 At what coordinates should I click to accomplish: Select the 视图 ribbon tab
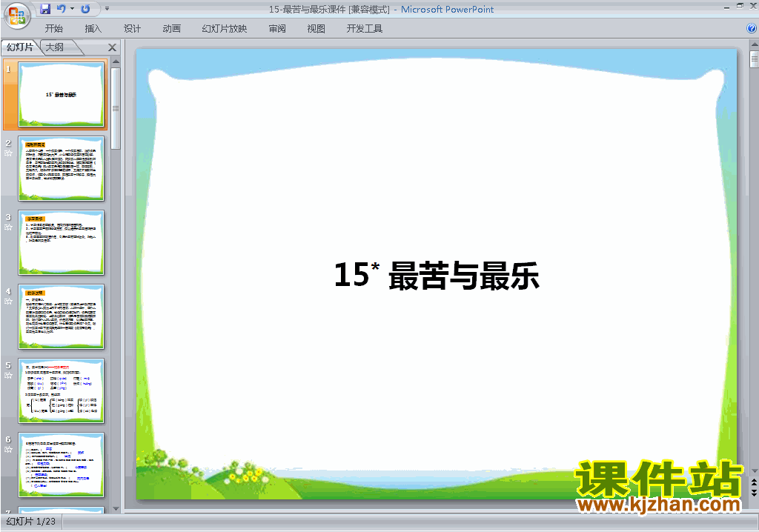[x=316, y=29]
